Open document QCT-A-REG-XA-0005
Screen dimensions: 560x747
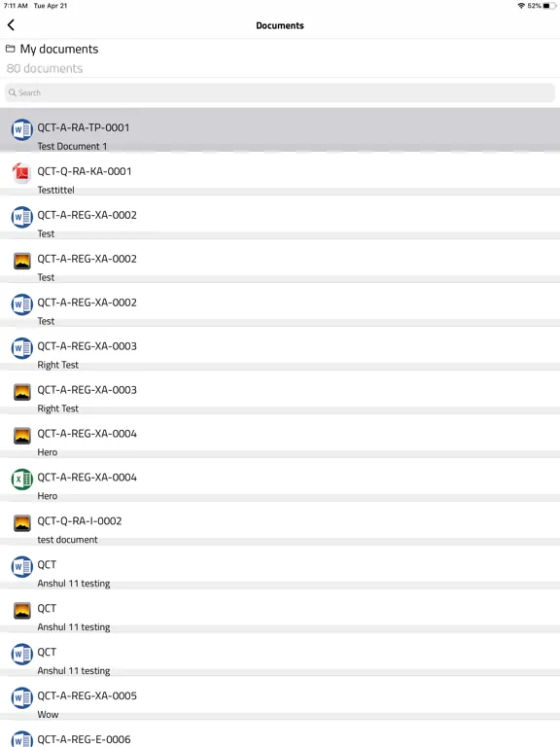click(280, 698)
